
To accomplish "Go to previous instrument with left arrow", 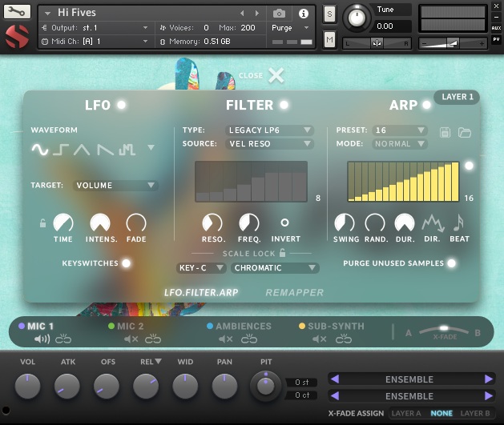I will (242, 13).
